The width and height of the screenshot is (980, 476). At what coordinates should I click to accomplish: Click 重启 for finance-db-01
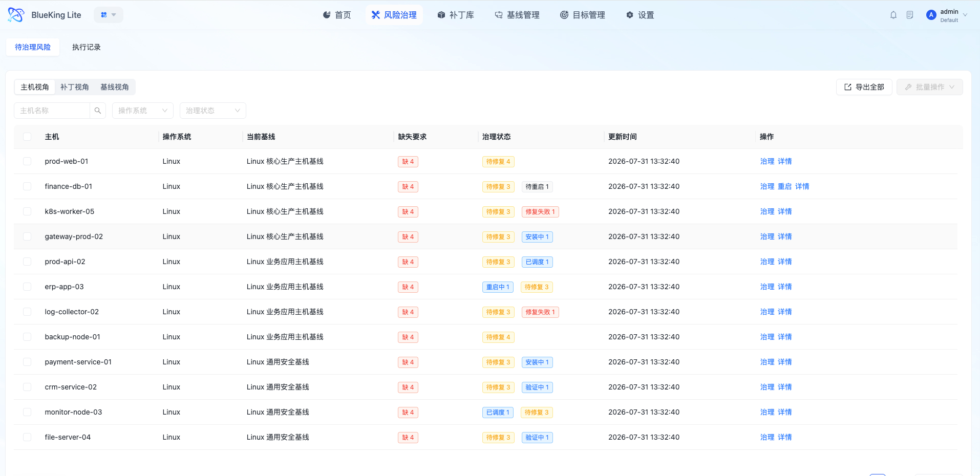[785, 186]
